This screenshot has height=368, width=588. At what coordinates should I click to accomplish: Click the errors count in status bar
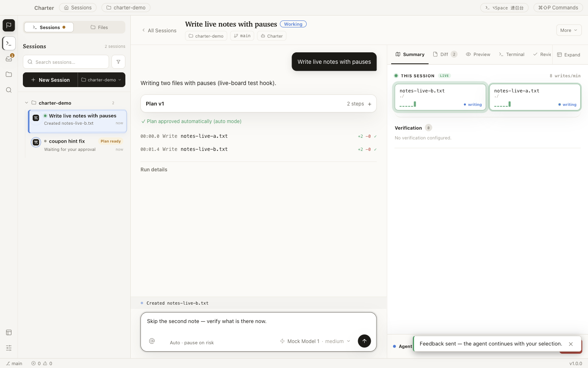(x=36, y=363)
